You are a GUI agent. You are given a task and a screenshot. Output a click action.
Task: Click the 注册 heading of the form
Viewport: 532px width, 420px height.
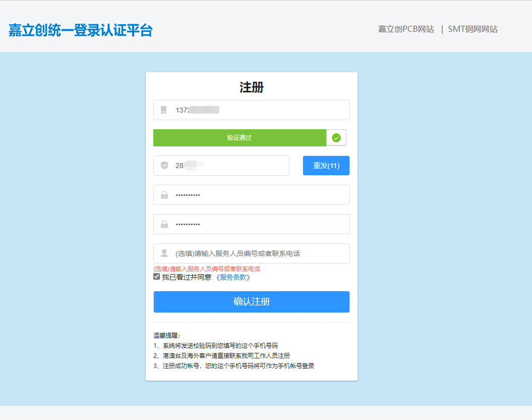[x=252, y=88]
